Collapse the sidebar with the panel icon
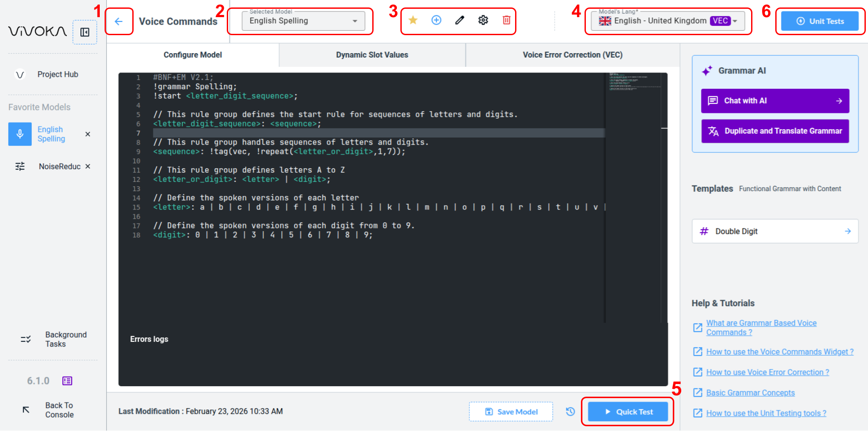868x431 pixels. (x=85, y=32)
